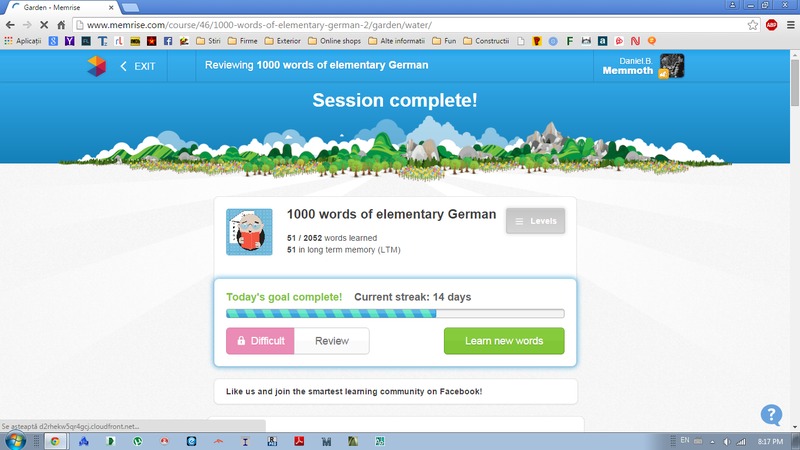Viewport: 800px width, 450px height.
Task: Open Daniel.B. profile avatar
Action: [x=671, y=66]
